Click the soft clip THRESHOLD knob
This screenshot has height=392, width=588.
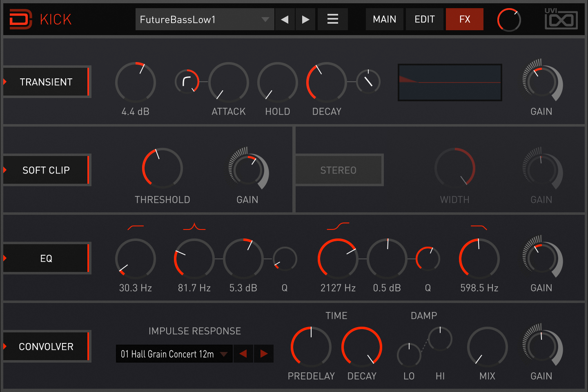pos(162,168)
